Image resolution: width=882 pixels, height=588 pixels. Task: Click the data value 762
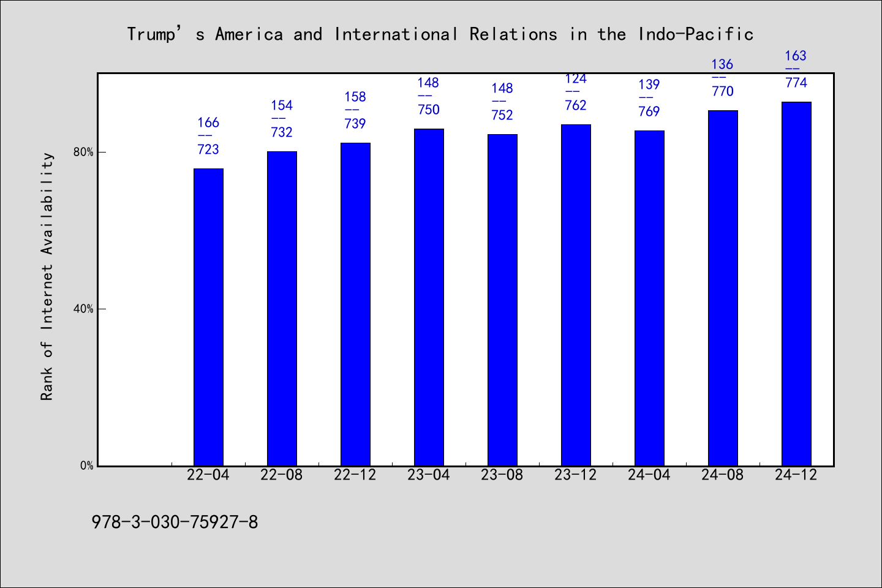pos(576,105)
